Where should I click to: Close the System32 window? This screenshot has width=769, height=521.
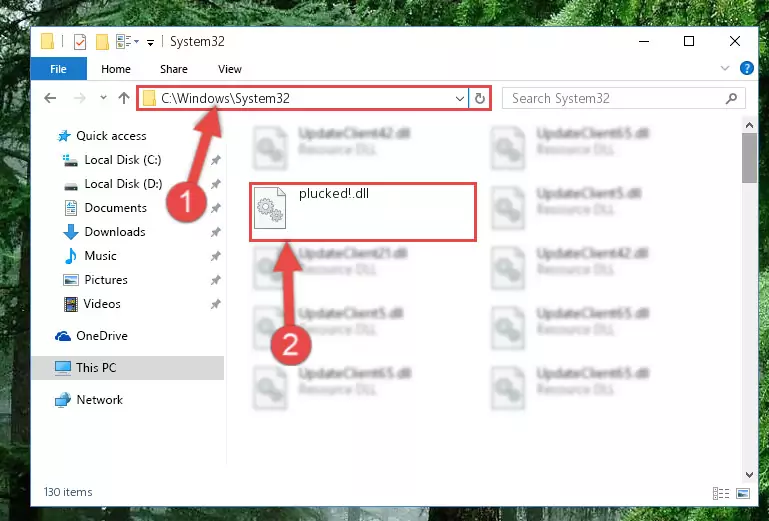click(x=735, y=41)
